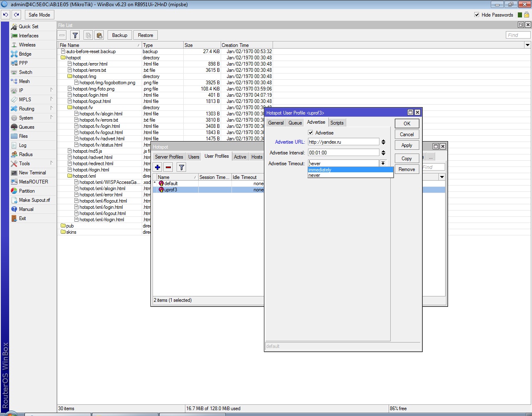Click the Backup button in File List
Image resolution: width=532 pixels, height=416 pixels.
tap(120, 35)
